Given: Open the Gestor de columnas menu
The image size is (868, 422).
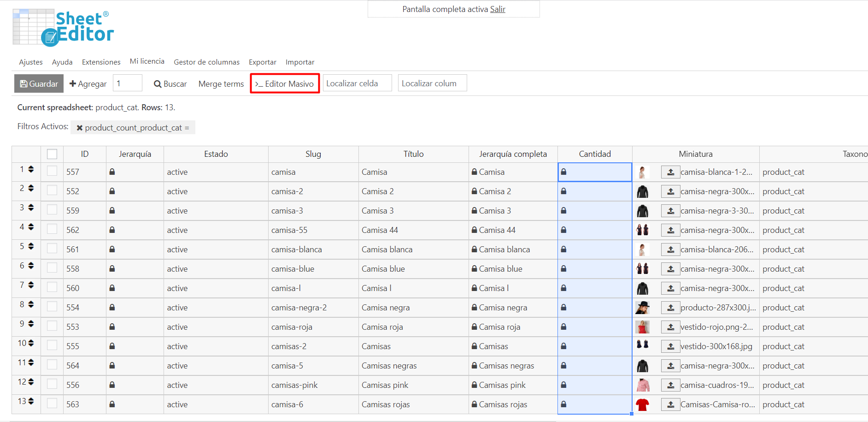Looking at the screenshot, I should 206,62.
